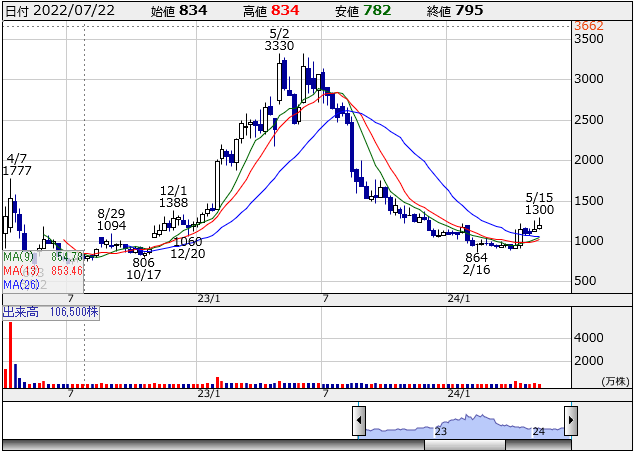Click the left range handle arrow
Image resolution: width=637 pixels, height=451 pixels.
pos(359,419)
